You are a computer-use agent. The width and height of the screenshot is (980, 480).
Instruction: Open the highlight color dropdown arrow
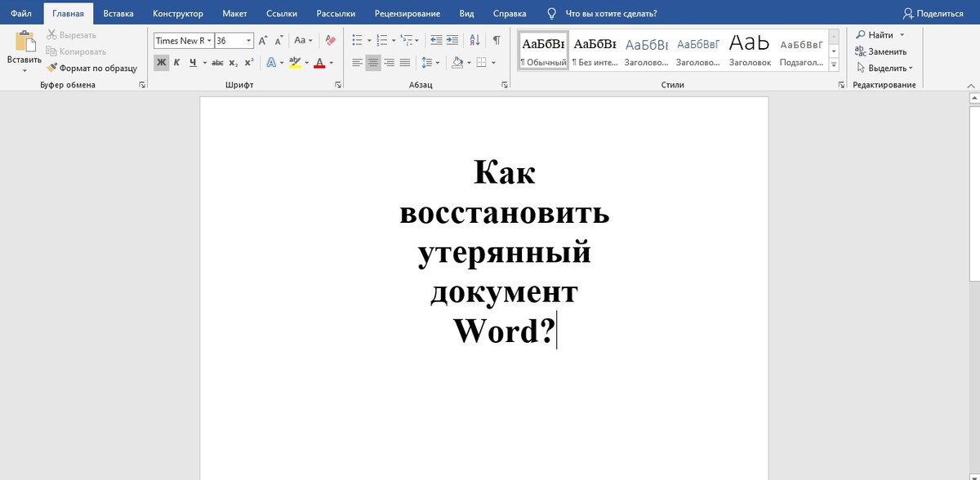tap(306, 63)
